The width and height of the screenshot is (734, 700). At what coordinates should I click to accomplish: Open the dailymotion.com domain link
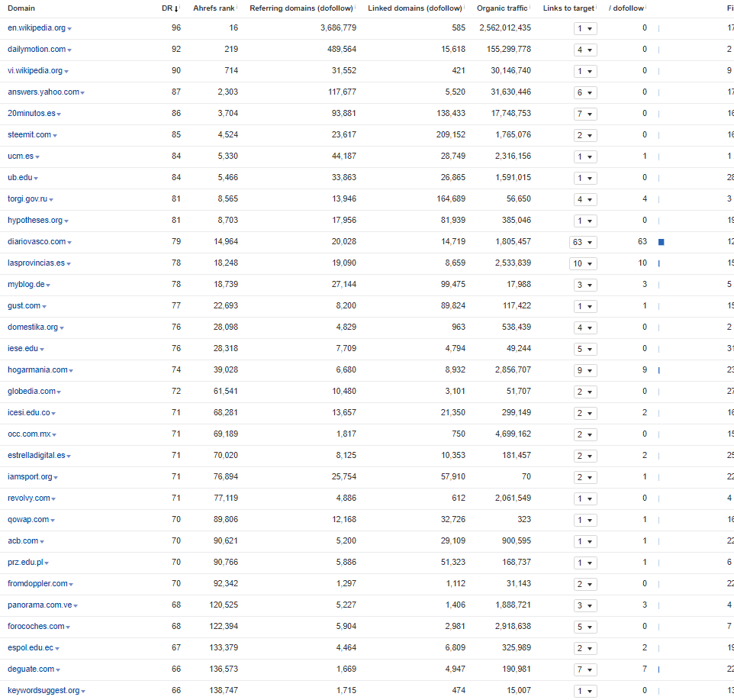pyautogui.click(x=37, y=49)
